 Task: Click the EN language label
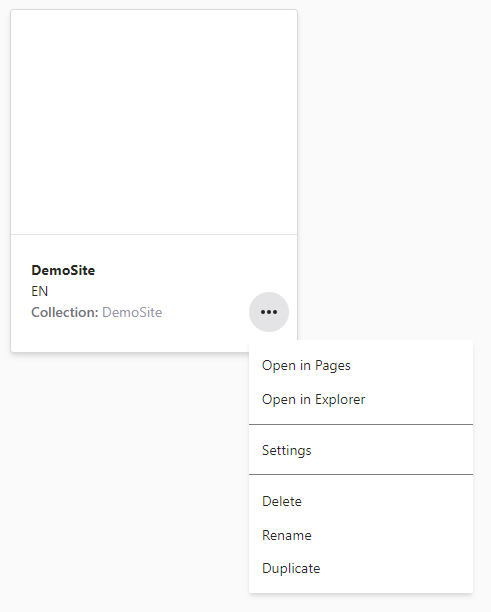39,291
